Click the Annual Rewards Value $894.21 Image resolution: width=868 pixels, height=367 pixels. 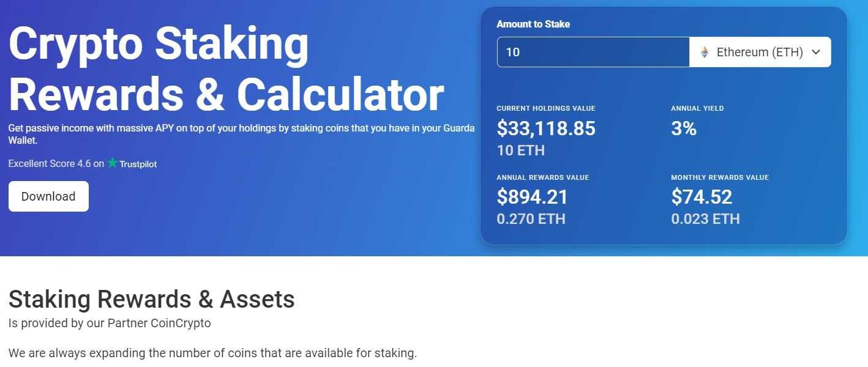pyautogui.click(x=533, y=196)
